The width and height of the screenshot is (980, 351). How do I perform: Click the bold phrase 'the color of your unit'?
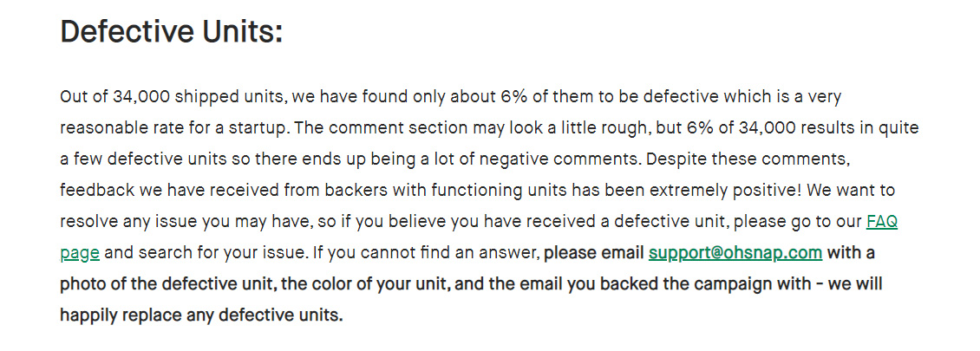[x=367, y=284]
